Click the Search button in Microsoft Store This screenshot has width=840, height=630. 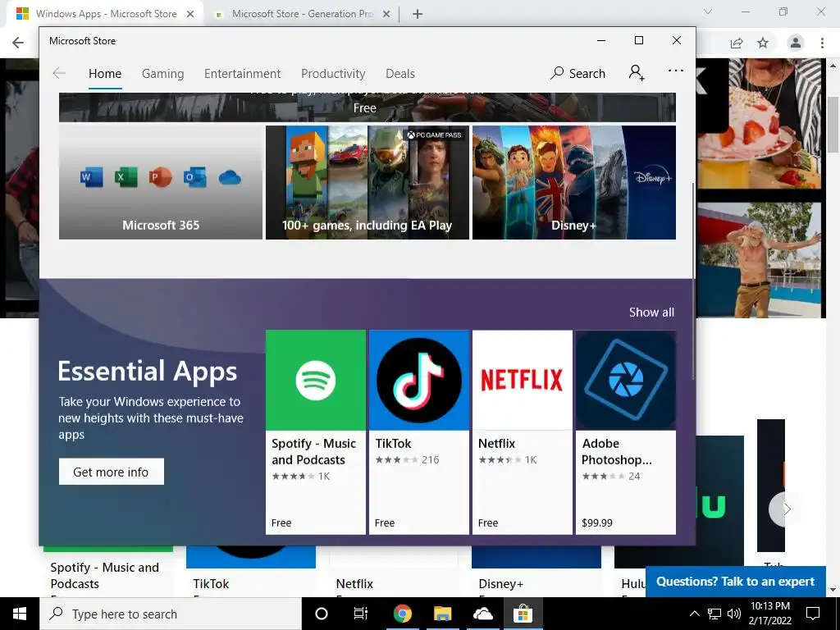(x=578, y=73)
